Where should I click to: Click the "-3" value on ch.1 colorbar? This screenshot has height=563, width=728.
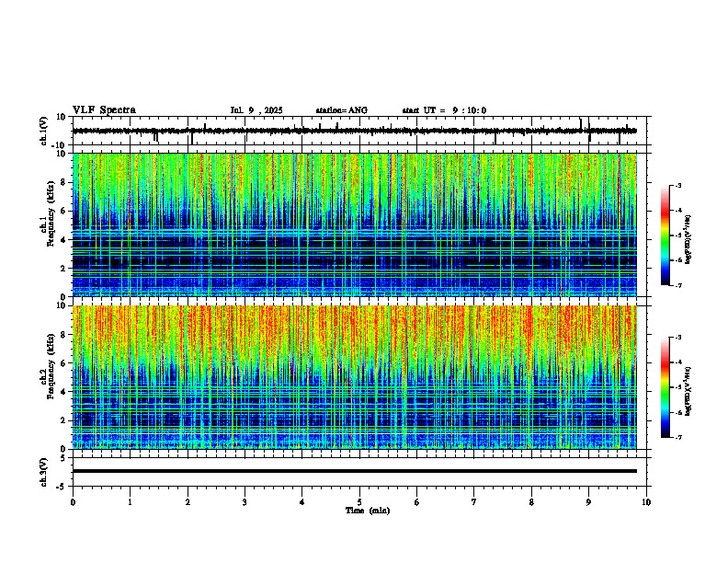[x=677, y=185]
